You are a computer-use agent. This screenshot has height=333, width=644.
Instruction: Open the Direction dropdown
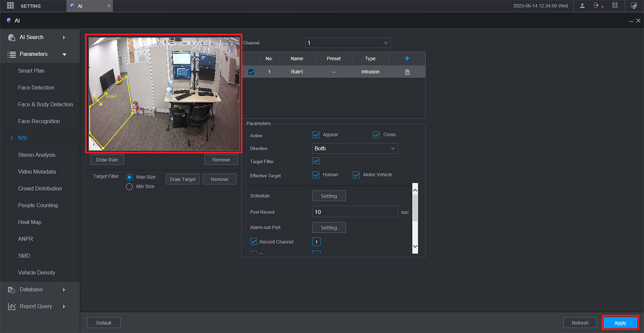(355, 149)
